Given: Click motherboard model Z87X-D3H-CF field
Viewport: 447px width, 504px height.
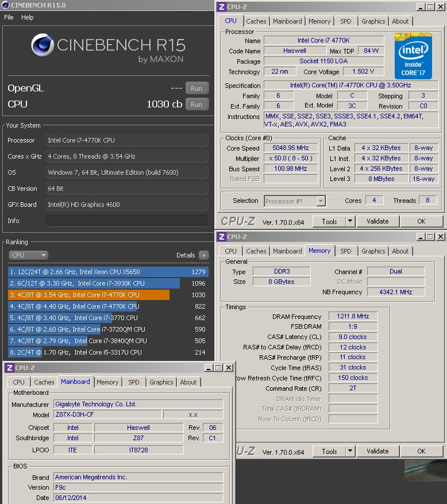Looking at the screenshot, I should pyautogui.click(x=107, y=415).
